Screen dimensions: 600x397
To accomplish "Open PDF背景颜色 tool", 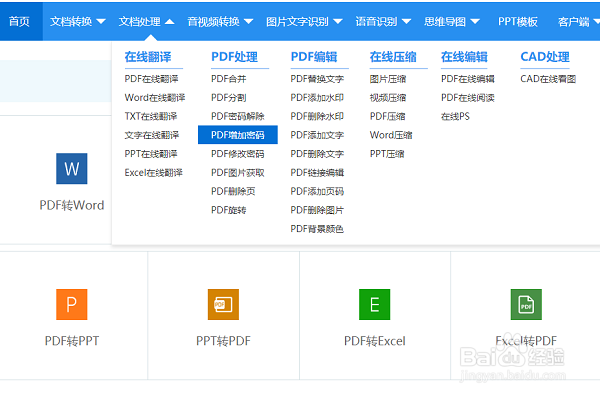I will tap(317, 229).
